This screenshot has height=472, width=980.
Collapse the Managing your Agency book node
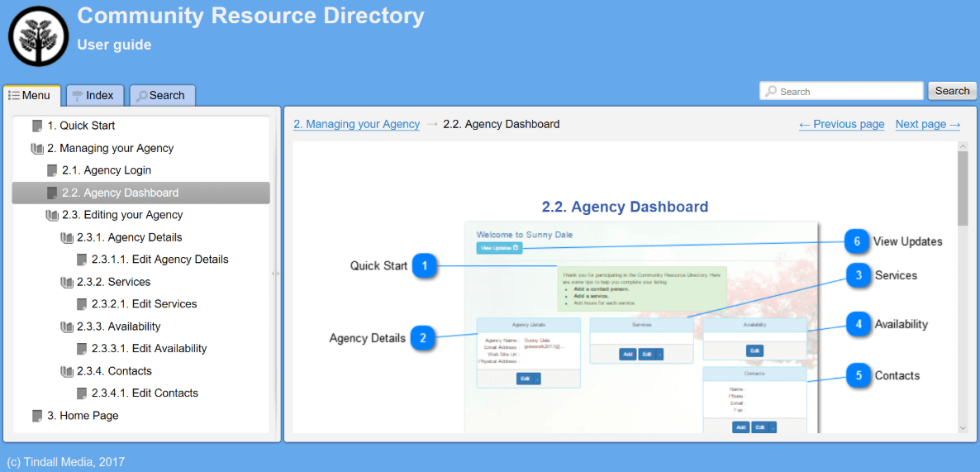[x=37, y=149]
